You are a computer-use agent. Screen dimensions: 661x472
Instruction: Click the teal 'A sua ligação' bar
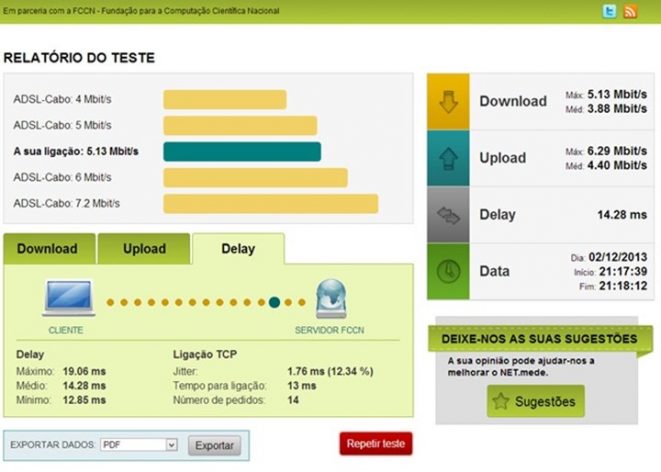[x=241, y=152]
